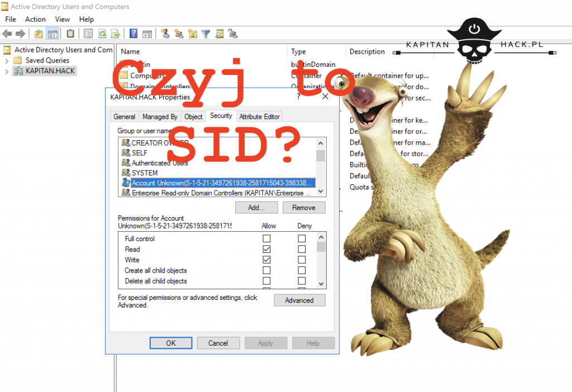
Task: Click the clipboard paste toolbar icon
Action: point(70,34)
